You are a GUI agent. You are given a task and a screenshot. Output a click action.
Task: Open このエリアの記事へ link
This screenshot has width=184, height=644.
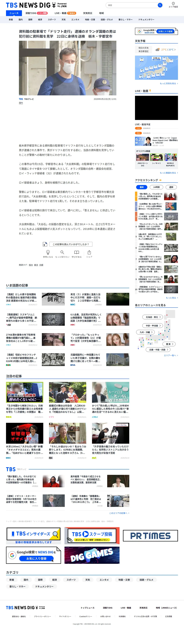119,513
